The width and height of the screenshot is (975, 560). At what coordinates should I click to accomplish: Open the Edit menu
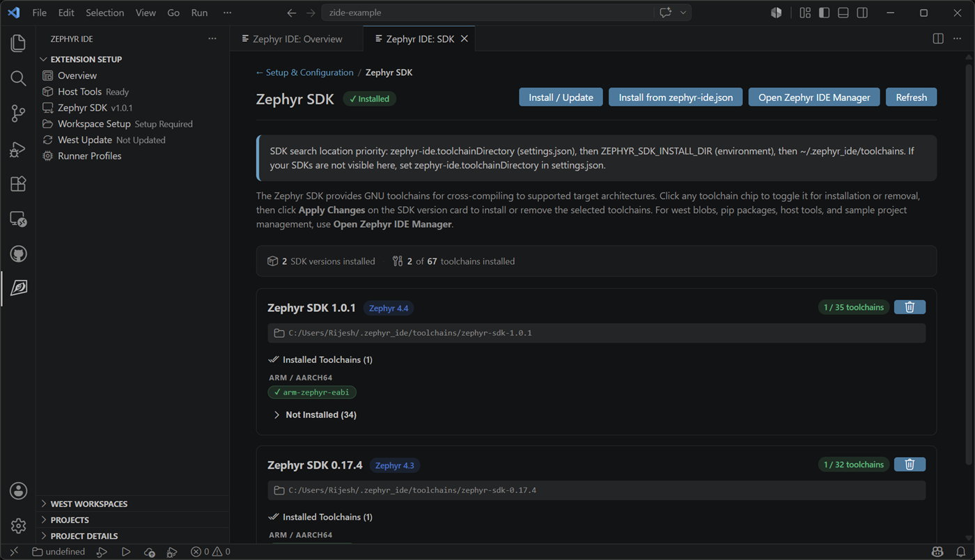coord(66,13)
